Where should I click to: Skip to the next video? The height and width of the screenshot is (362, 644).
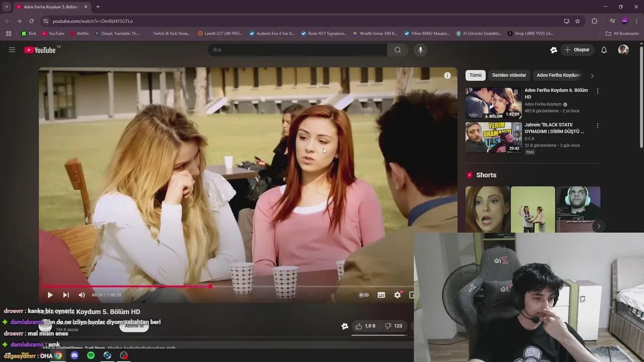pyautogui.click(x=66, y=295)
